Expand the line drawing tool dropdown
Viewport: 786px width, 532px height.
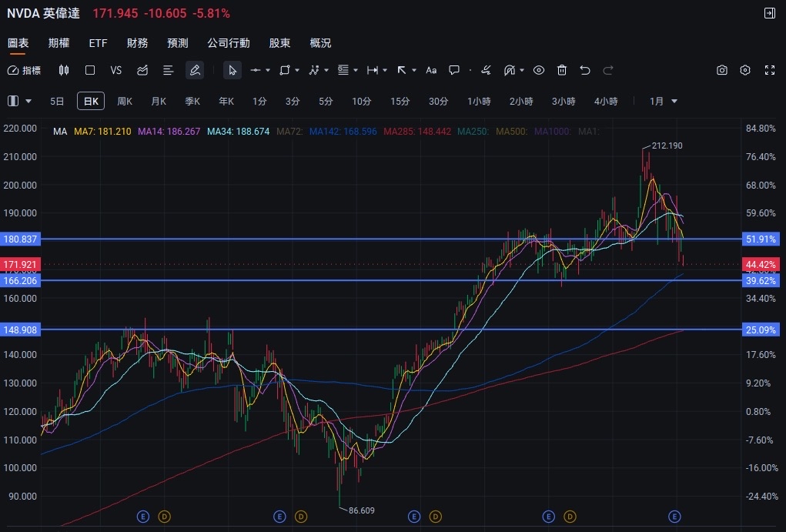click(268, 70)
